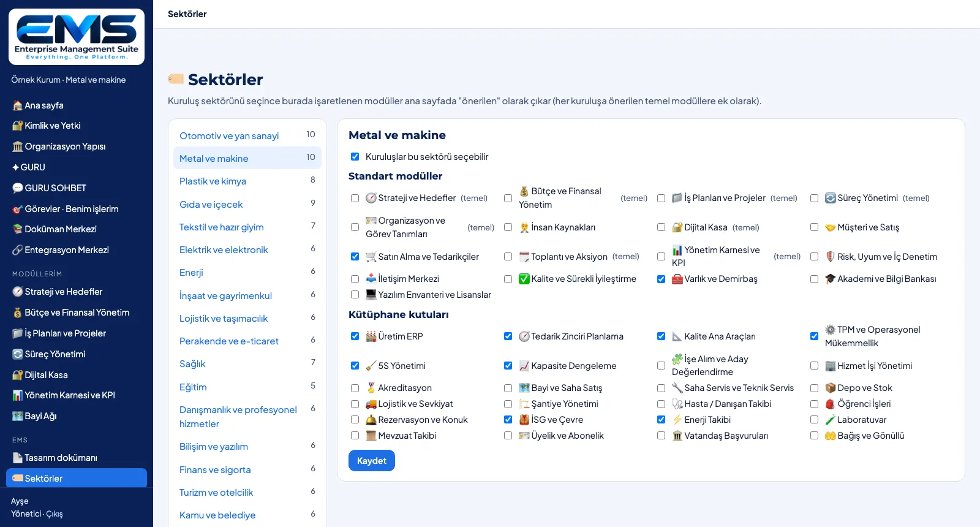Select the Tekstil ve hazır giyim sector
This screenshot has height=527, width=980.
click(x=247, y=227)
